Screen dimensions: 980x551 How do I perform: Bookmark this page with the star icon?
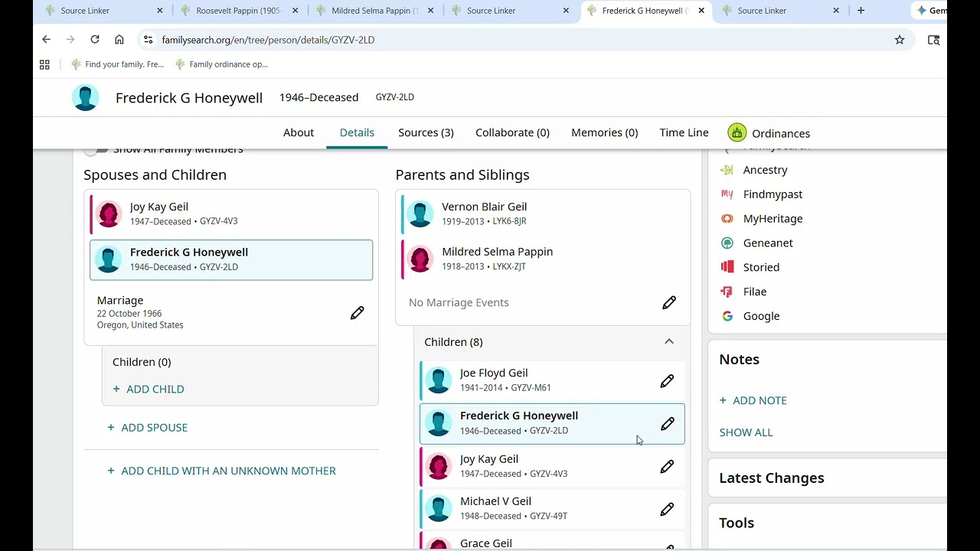[900, 40]
